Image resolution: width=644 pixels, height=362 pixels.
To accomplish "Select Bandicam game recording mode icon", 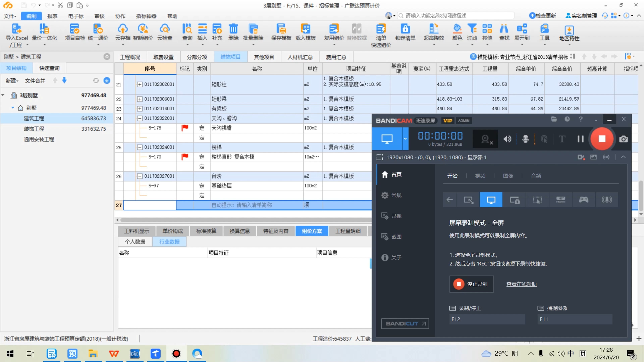I will point(583,200).
